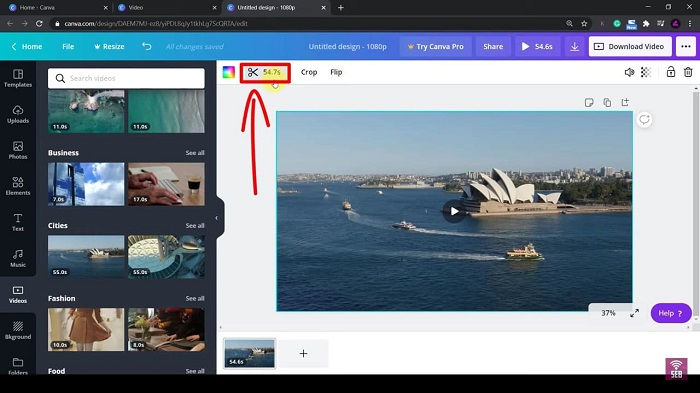Add a new page with plus button
Screen dimensions: 700x393
304,354
